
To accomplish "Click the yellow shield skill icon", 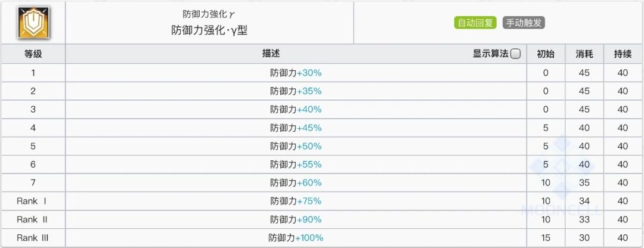I will [33, 22].
